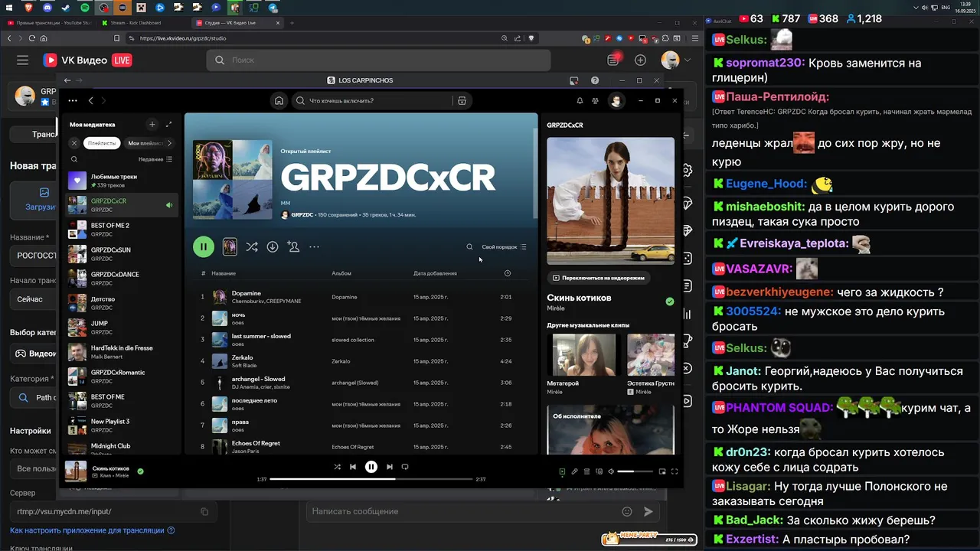Toggle Now Playing view icon

tap(562, 471)
